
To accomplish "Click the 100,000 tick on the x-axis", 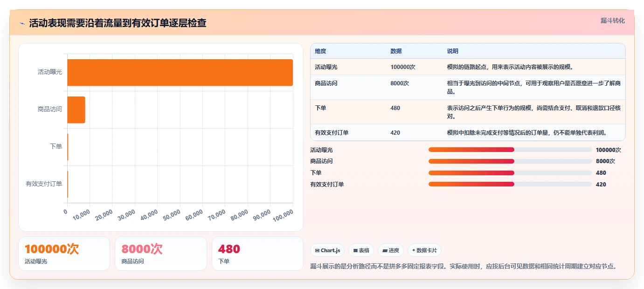I will [282, 215].
